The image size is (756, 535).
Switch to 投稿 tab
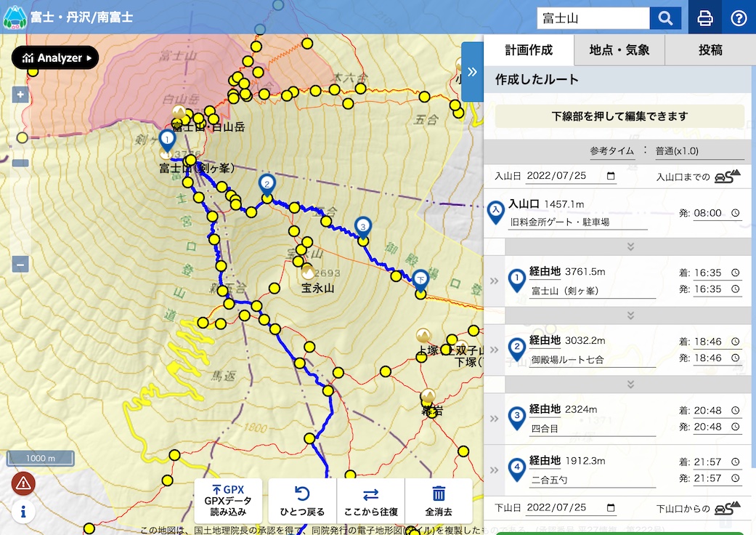(x=710, y=49)
